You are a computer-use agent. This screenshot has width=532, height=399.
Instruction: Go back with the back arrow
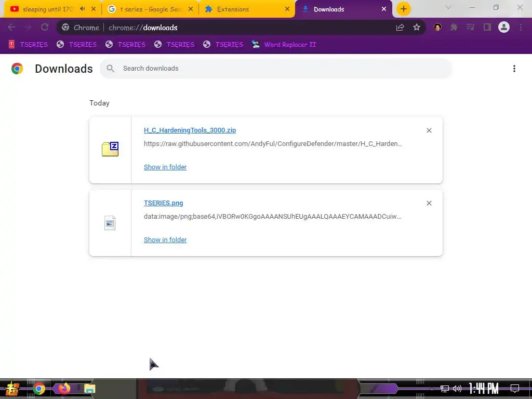point(11,28)
